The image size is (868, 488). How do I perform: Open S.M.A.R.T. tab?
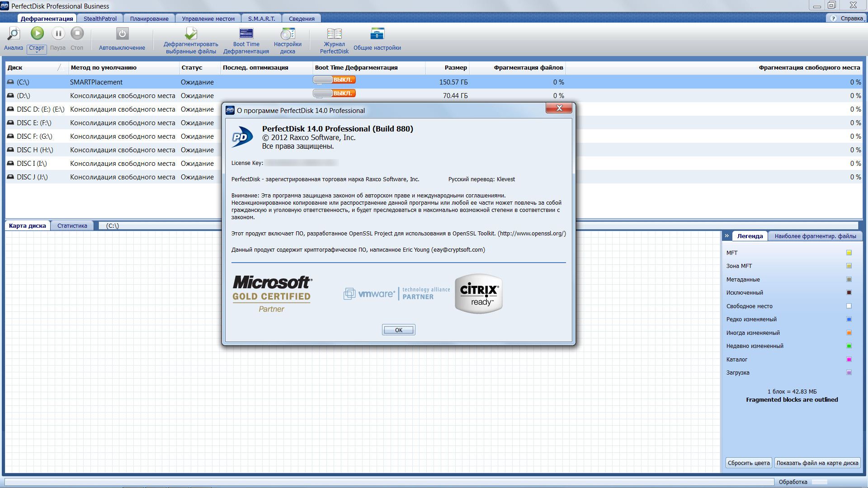[x=261, y=19]
